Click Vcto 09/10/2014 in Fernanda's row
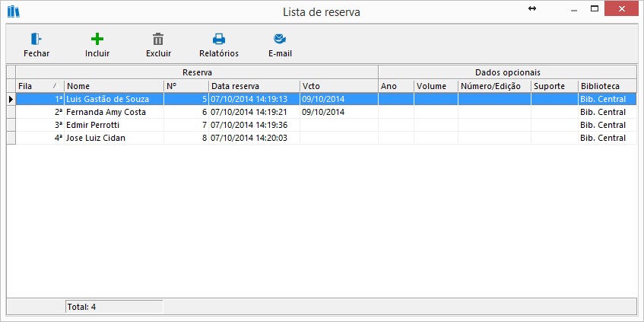This screenshot has height=322, width=644. click(323, 112)
